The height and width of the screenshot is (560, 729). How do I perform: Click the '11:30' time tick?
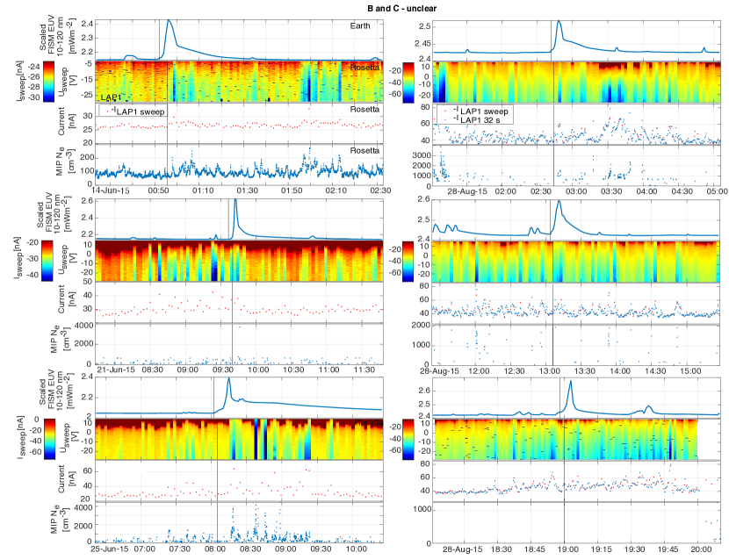[364, 370]
